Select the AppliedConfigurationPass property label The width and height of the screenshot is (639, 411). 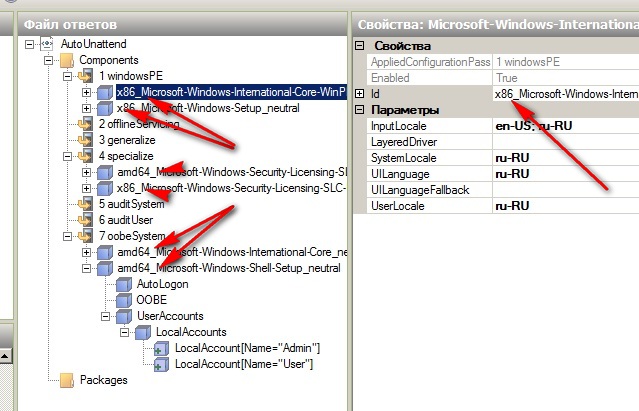[430, 62]
